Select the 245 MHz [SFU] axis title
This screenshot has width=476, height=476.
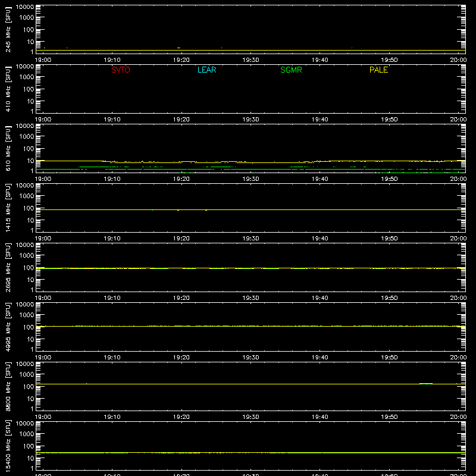pyautogui.click(x=8, y=30)
